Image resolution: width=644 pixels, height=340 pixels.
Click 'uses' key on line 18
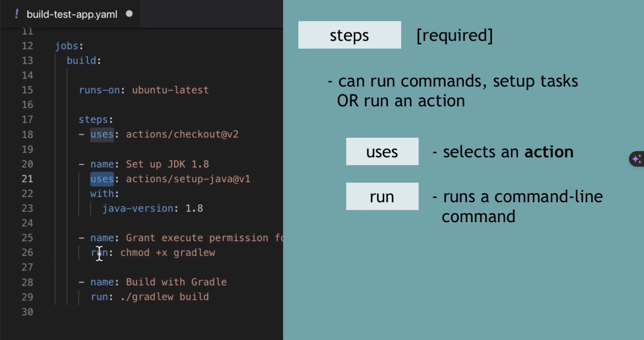[102, 135]
